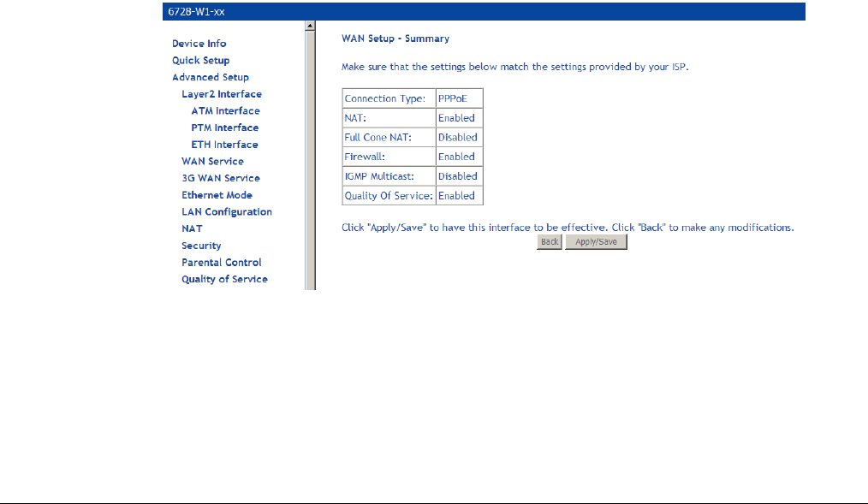Open Layer2 Interface section
The height and width of the screenshot is (504, 868).
click(222, 94)
